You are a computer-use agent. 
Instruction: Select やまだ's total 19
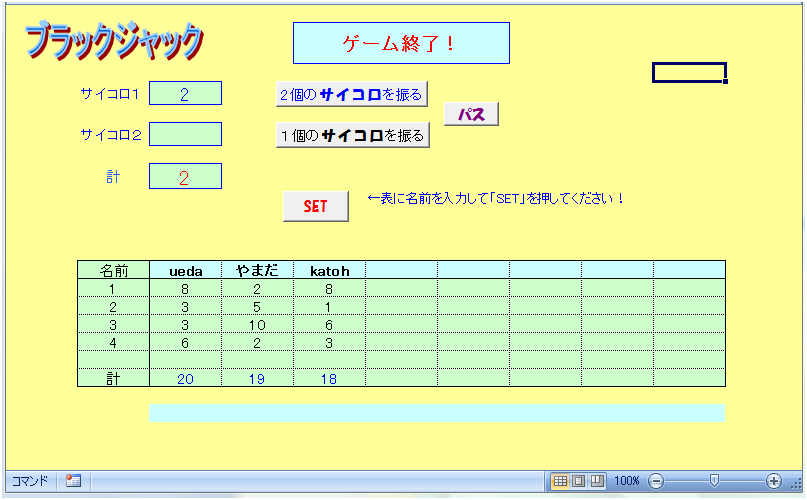coord(257,377)
